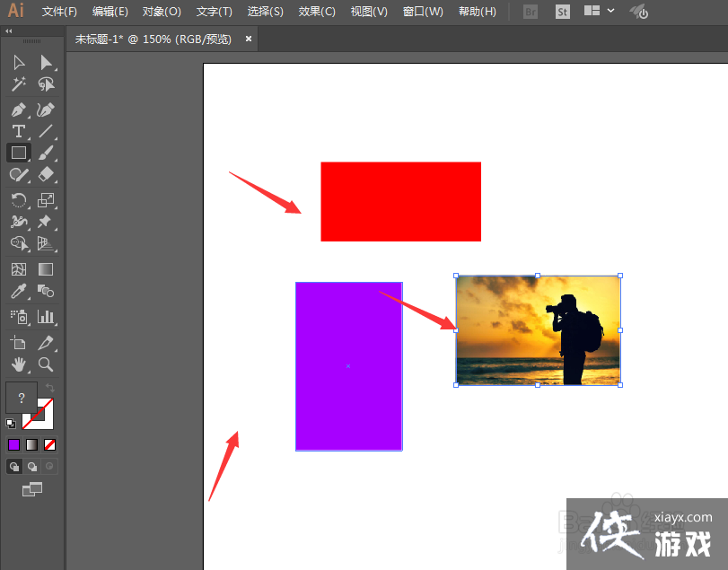
Task: Select the Direct Selection tool
Action: click(48, 62)
